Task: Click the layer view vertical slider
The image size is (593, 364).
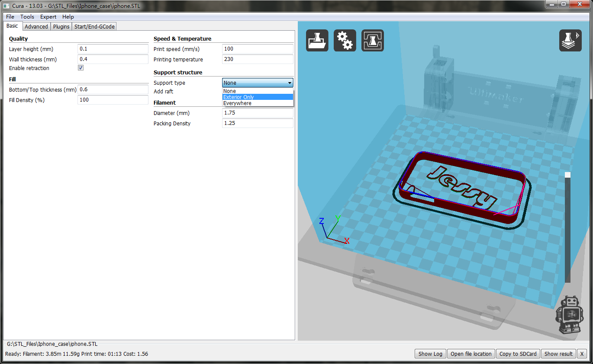Action: pyautogui.click(x=567, y=227)
